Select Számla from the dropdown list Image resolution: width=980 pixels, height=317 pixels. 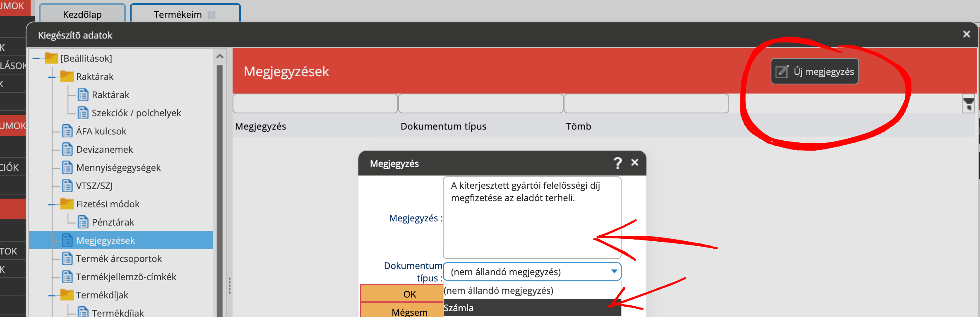(531, 308)
